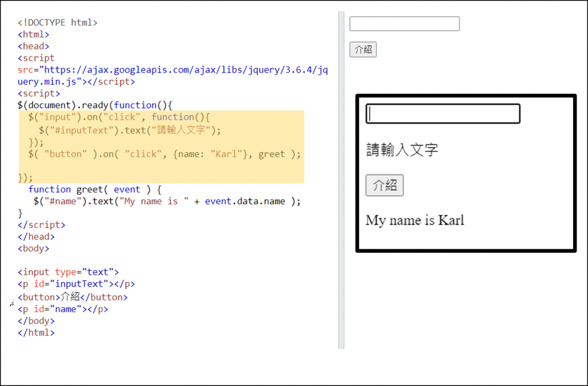Screen dimensions: 588x386
Task: Click the opening <body> tag line
Action: click(x=33, y=248)
